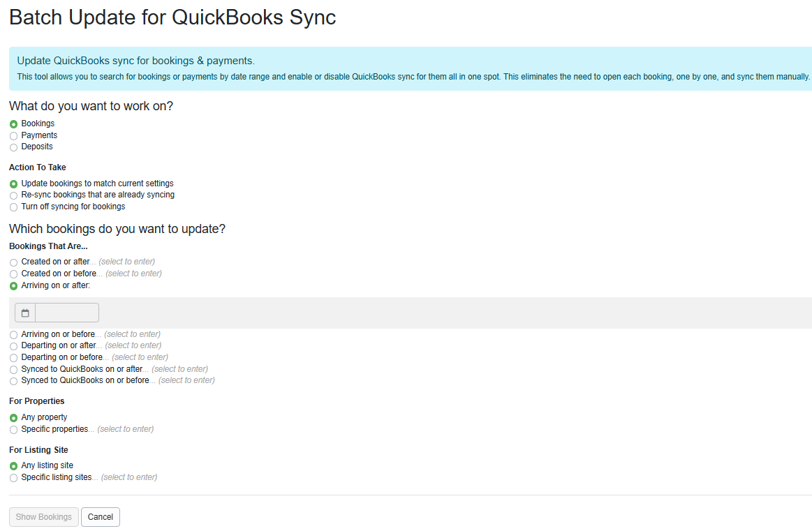Select the Deposits option
Image resolution: width=812 pixels, height=531 pixels.
click(13, 147)
